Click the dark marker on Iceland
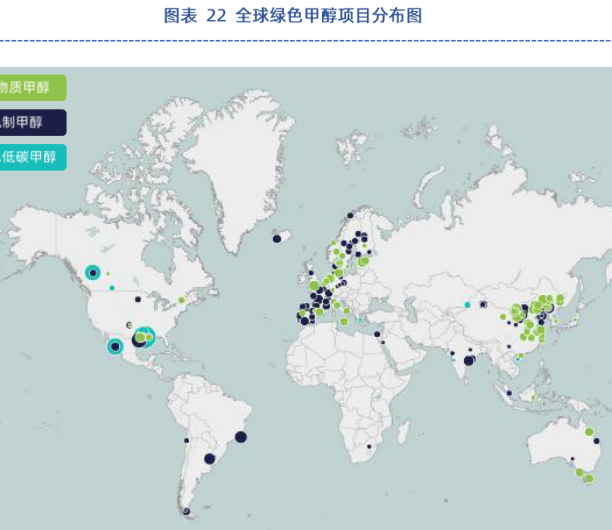 (277, 238)
